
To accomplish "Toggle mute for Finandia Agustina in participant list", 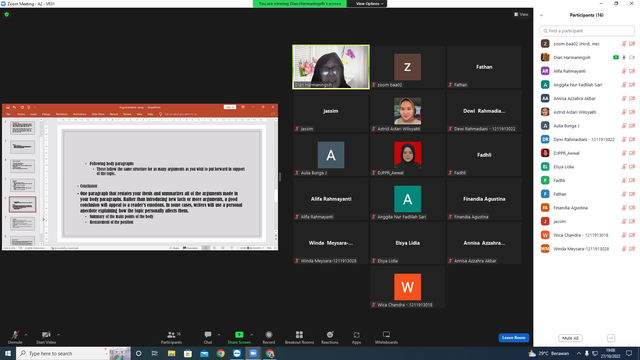I will tap(624, 208).
